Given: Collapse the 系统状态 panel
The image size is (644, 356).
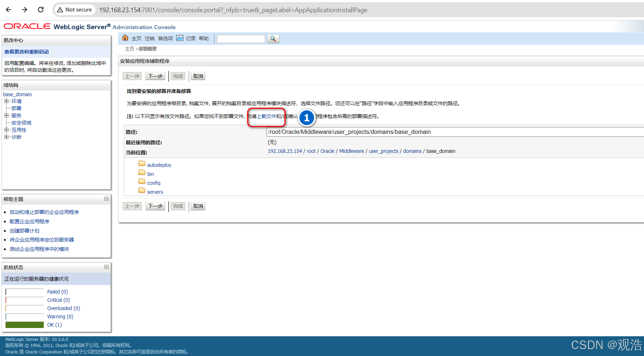Looking at the screenshot, I should 107,267.
